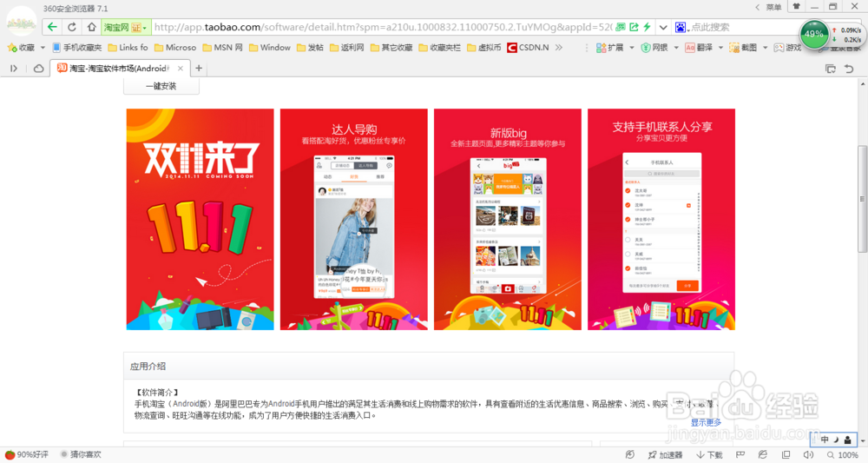Open the Microso bookmark folder
868x463 pixels.
175,48
